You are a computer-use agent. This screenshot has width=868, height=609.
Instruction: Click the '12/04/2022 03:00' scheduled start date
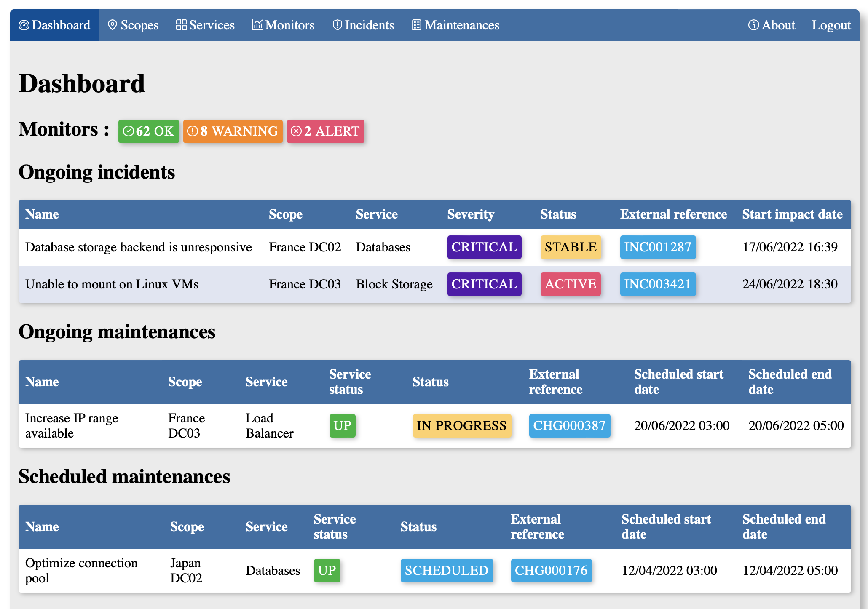pyautogui.click(x=669, y=571)
